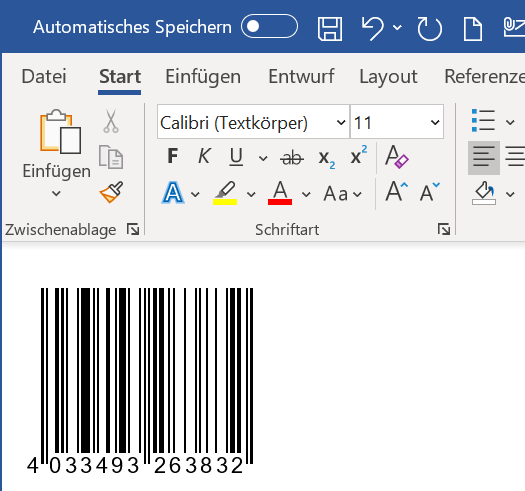
Task: Go to the Layout ribbon tab
Action: (x=388, y=76)
